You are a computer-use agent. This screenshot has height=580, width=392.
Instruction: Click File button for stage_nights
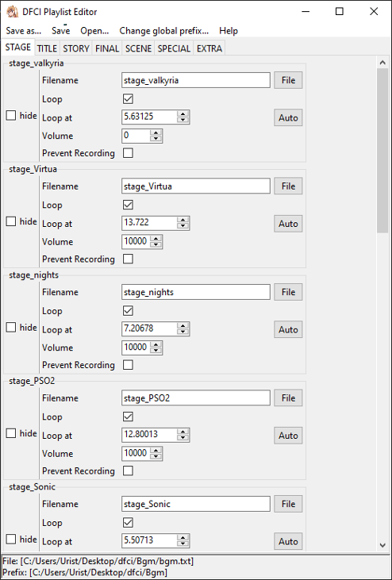click(288, 292)
